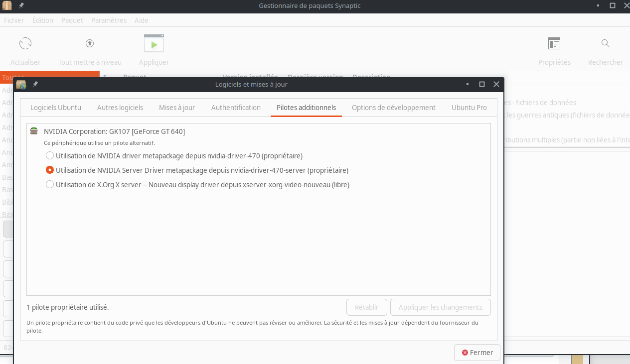Open the Aide menu in Synaptic

pos(142,20)
